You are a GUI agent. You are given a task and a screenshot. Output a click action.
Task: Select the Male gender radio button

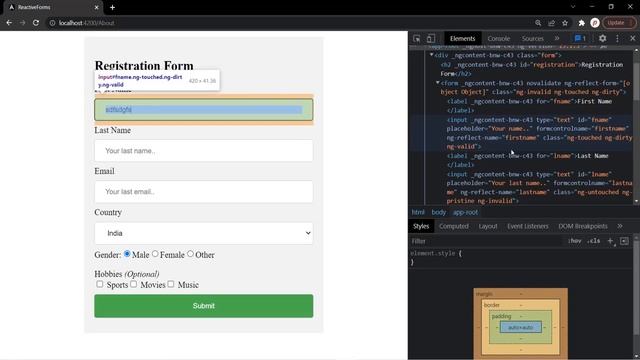[x=127, y=254]
